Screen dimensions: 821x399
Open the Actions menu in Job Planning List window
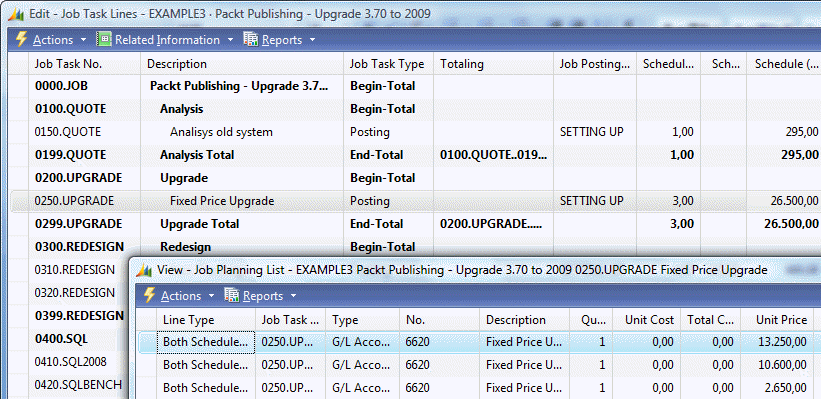(181, 296)
